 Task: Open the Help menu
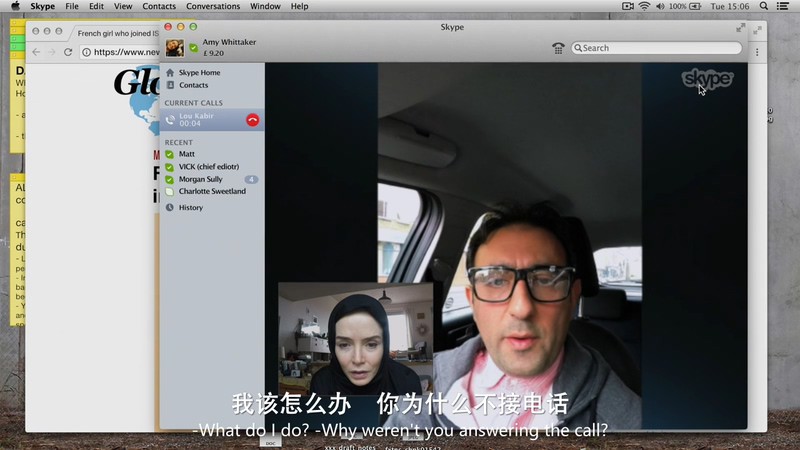[299, 6]
